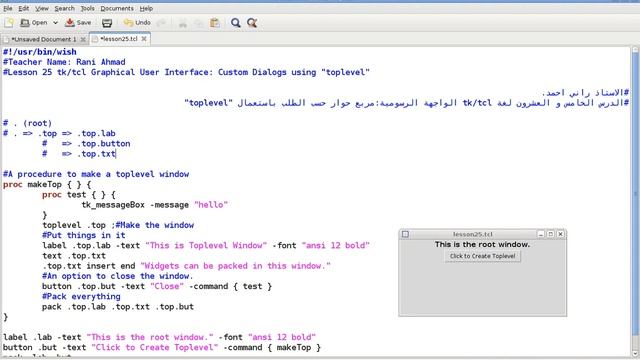Click the "label .lab -text" code line

(160, 338)
